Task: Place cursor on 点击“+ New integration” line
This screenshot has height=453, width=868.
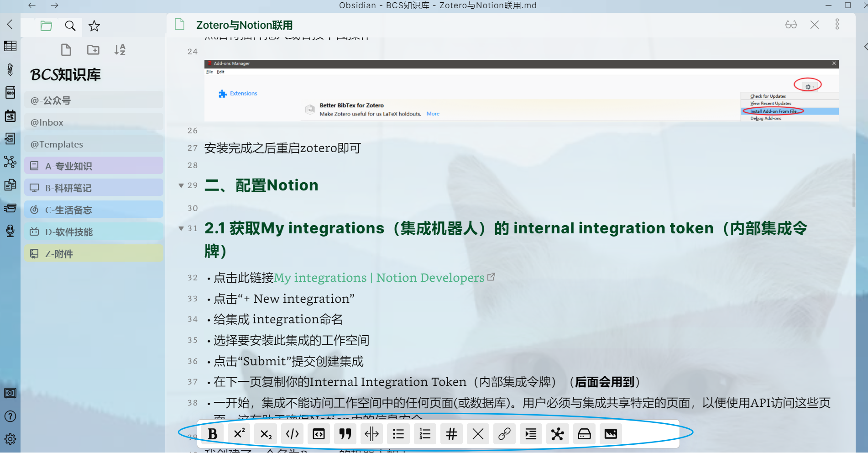Action: point(284,299)
